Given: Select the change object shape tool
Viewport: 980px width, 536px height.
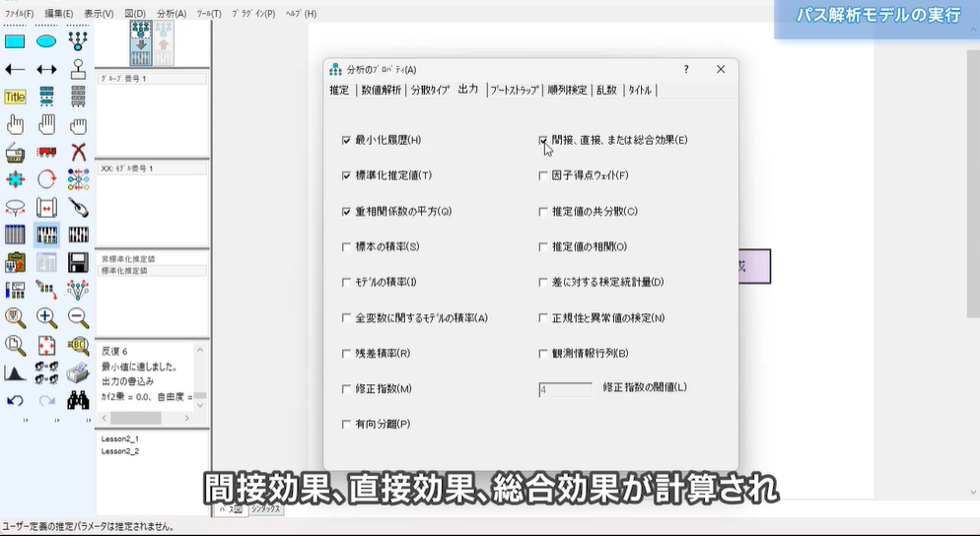Looking at the screenshot, I should point(15,180).
